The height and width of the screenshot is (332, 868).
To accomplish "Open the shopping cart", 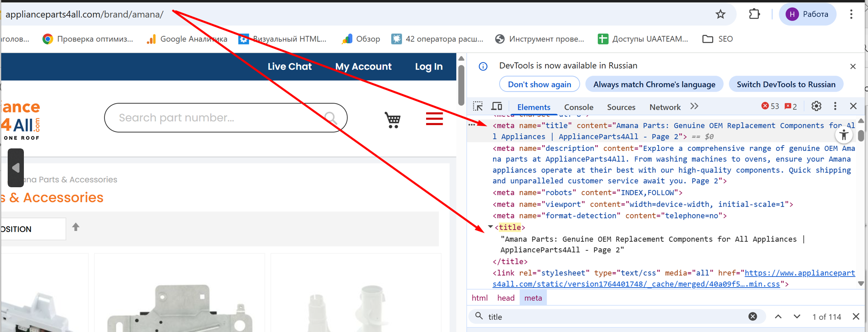I will [393, 120].
